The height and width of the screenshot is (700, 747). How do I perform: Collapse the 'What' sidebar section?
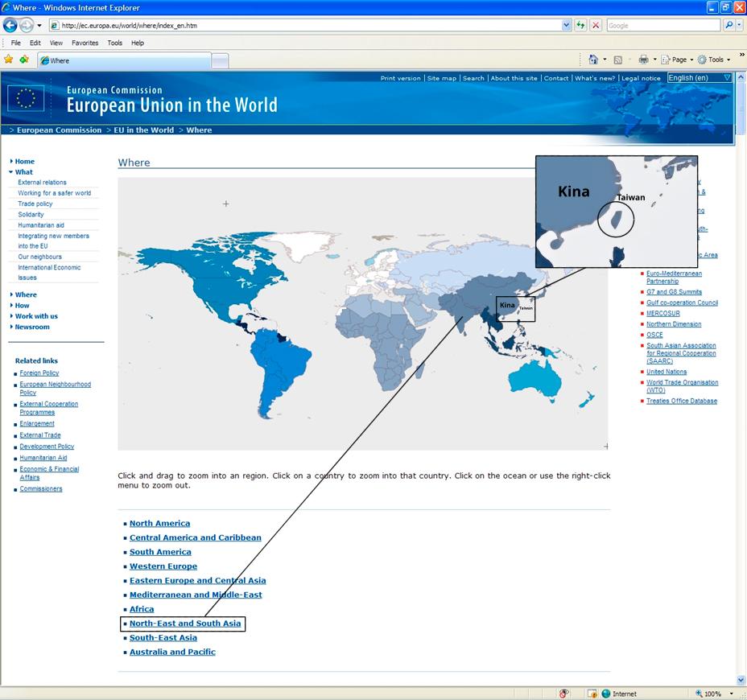[11, 172]
